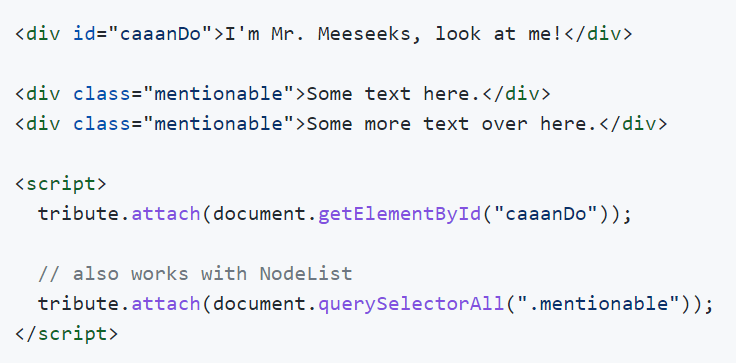
Task: Click the getElementById method name
Action: 400,215
